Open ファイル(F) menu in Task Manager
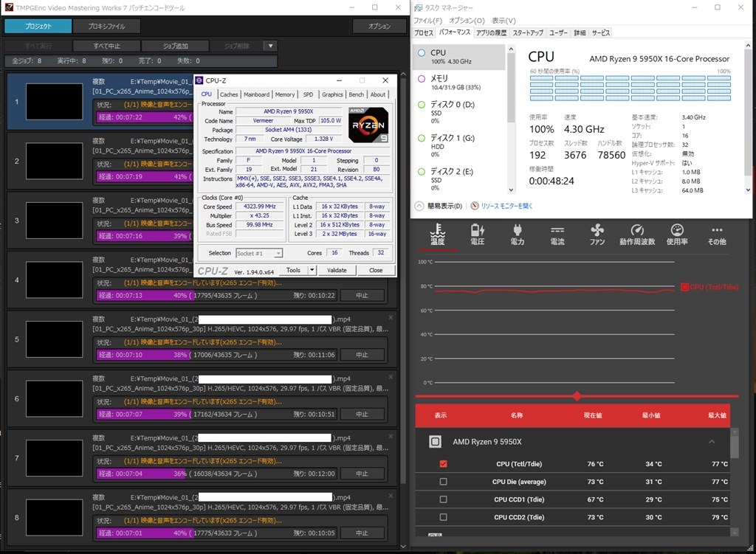Screen dimensions: 756x554 pos(427,21)
